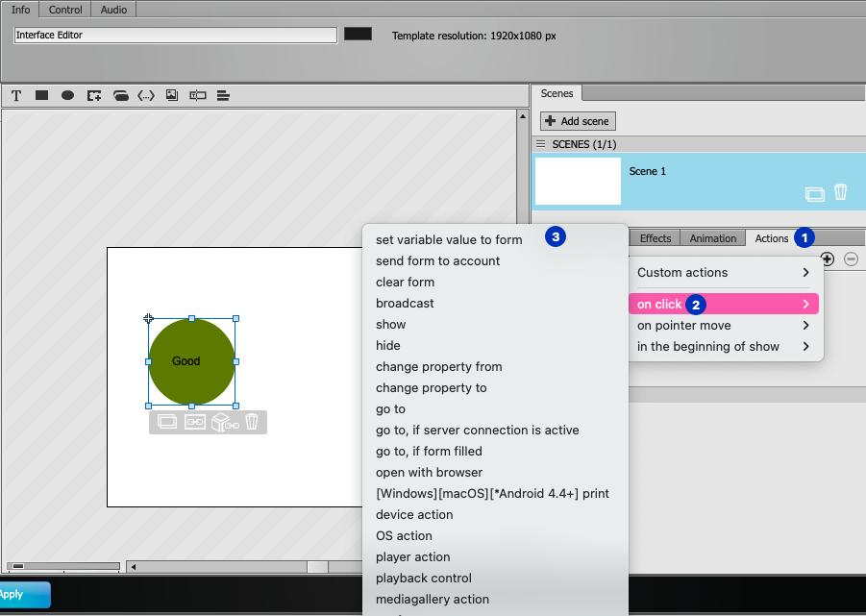The width and height of the screenshot is (866, 616).
Task: Click the plus icon to add an action
Action: click(x=828, y=259)
